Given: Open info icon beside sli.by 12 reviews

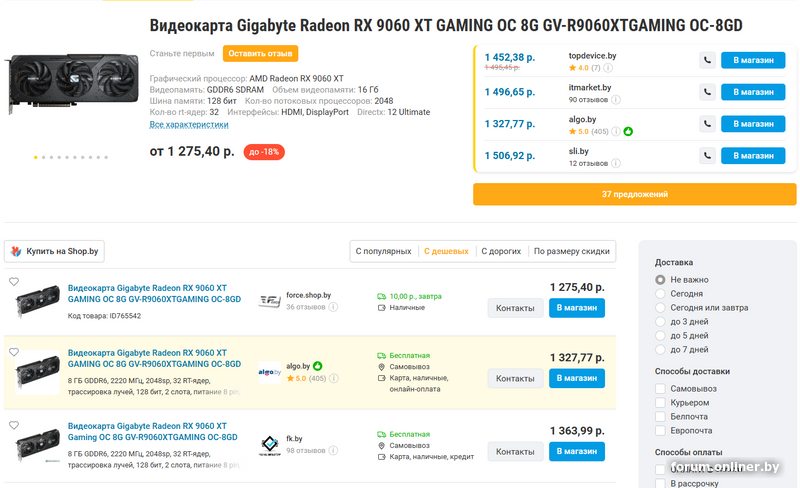Looking at the screenshot, I should pyautogui.click(x=616, y=163).
